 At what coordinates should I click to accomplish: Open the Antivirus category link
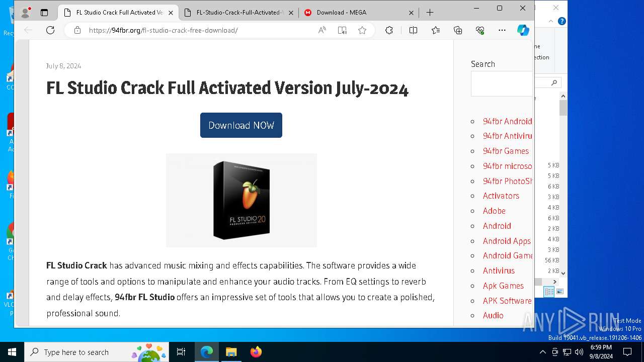[499, 270]
